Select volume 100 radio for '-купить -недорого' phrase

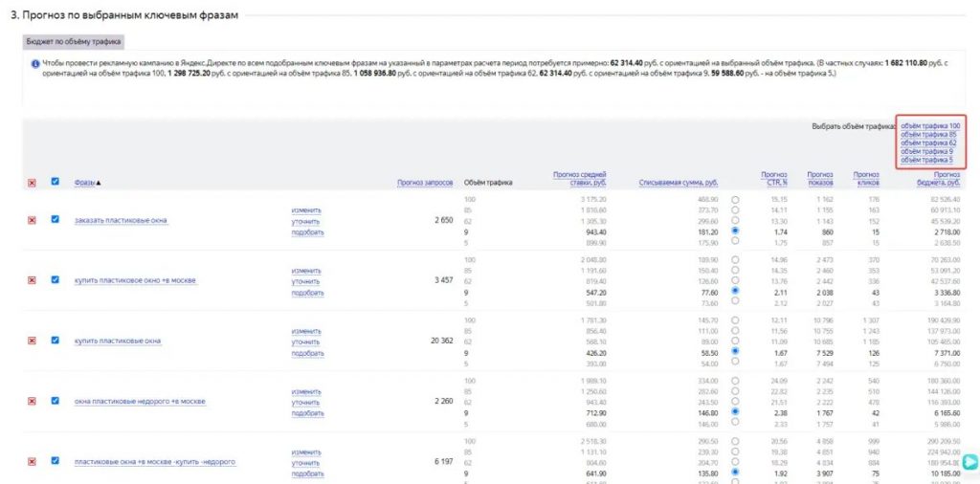pyautogui.click(x=735, y=441)
